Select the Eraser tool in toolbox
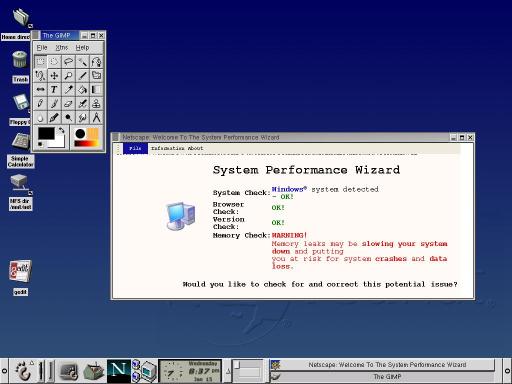This screenshot has height=384, width=512. [x=68, y=104]
